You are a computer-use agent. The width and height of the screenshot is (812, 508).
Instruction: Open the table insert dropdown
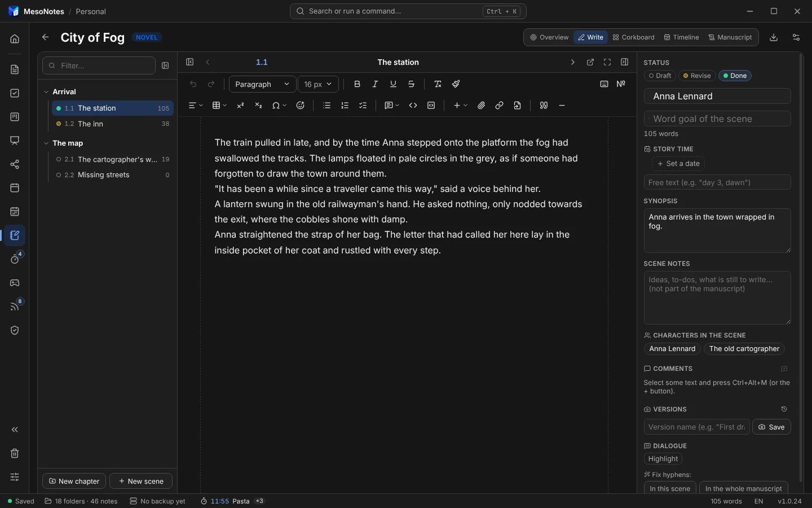[x=219, y=106]
